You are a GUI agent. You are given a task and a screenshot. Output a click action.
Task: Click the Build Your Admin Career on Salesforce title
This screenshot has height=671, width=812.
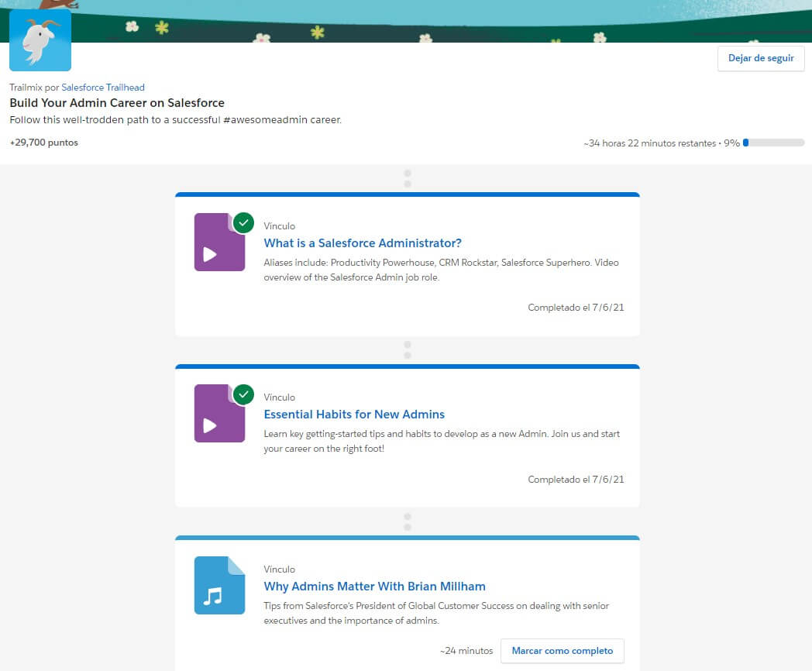117,103
